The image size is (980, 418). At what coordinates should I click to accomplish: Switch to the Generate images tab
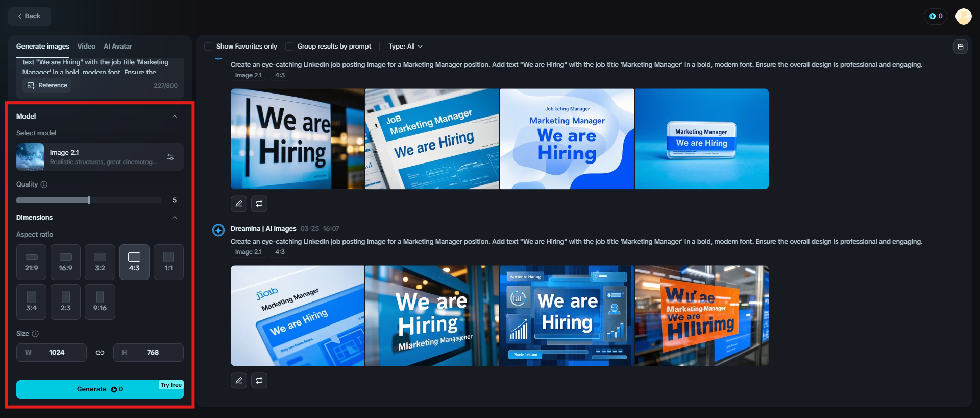click(43, 46)
